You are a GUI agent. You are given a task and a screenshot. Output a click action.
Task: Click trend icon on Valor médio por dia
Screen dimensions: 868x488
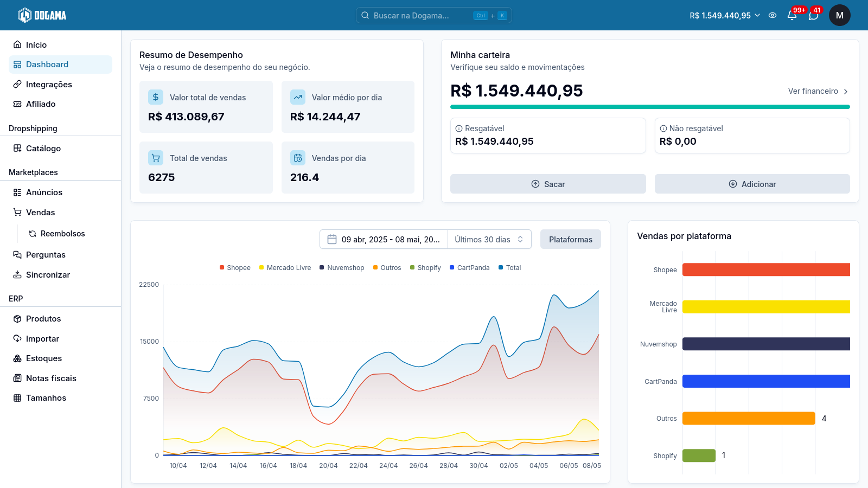(x=298, y=97)
